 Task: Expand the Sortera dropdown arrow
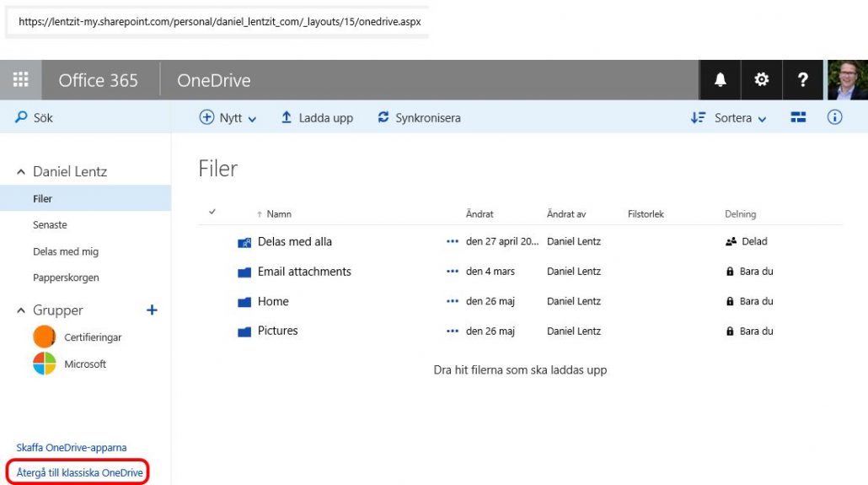[x=763, y=119]
